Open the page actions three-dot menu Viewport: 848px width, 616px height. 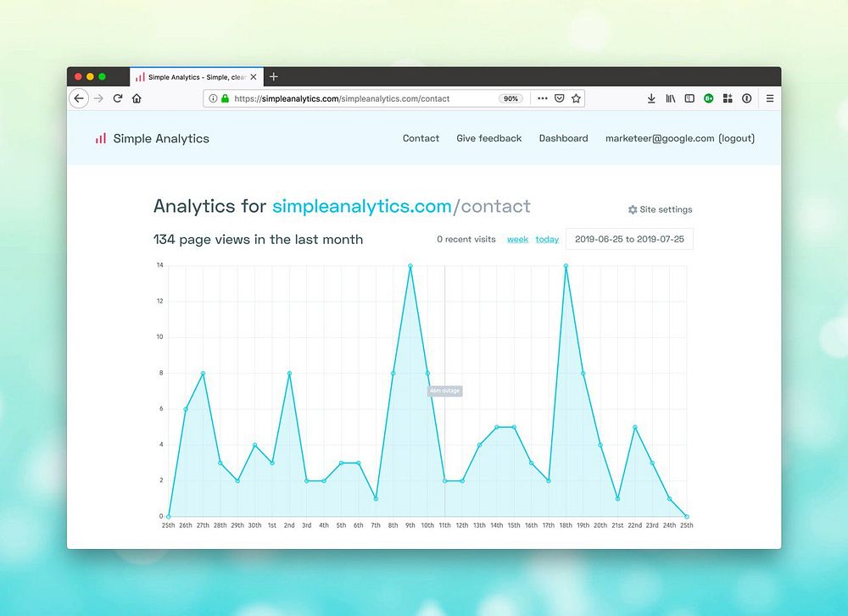[543, 98]
